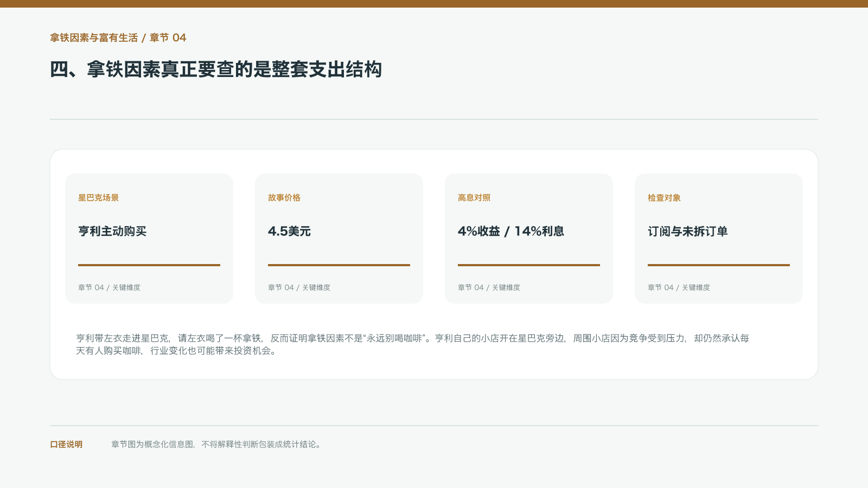Click the paragraph starting 亨利带左衣走进星巴克
This screenshot has height=488, width=868.
coord(412,344)
